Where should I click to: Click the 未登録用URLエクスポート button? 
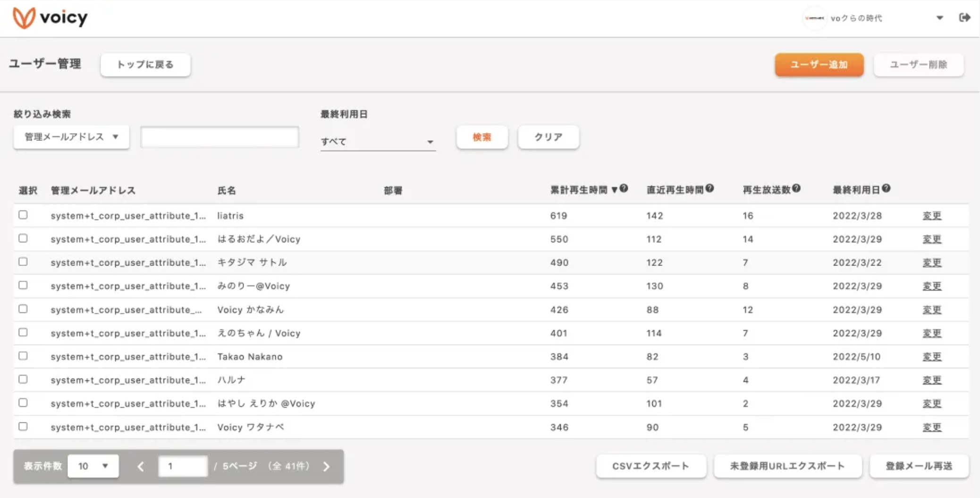click(x=787, y=466)
